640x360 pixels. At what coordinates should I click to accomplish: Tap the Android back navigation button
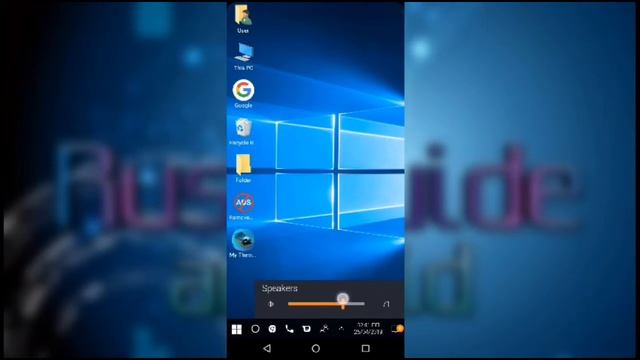click(267, 348)
